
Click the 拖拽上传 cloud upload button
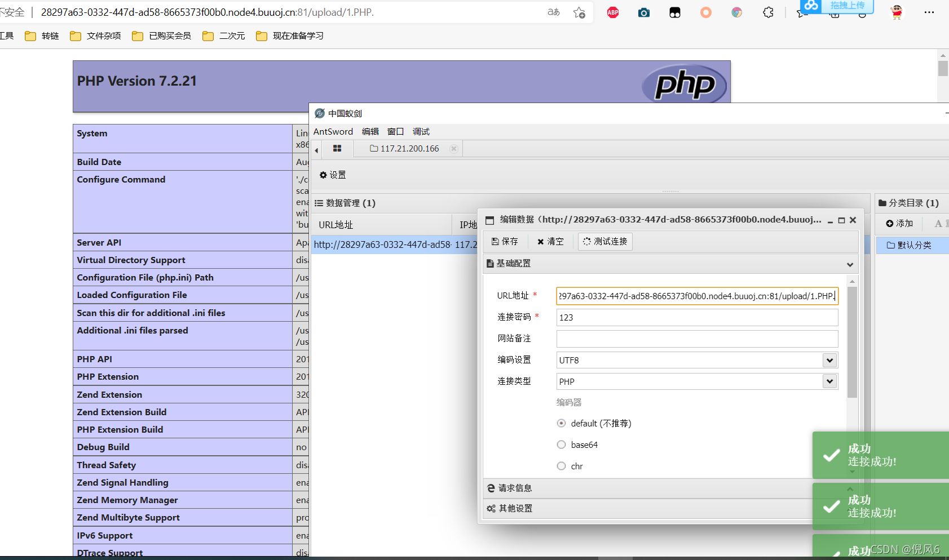[x=837, y=6]
